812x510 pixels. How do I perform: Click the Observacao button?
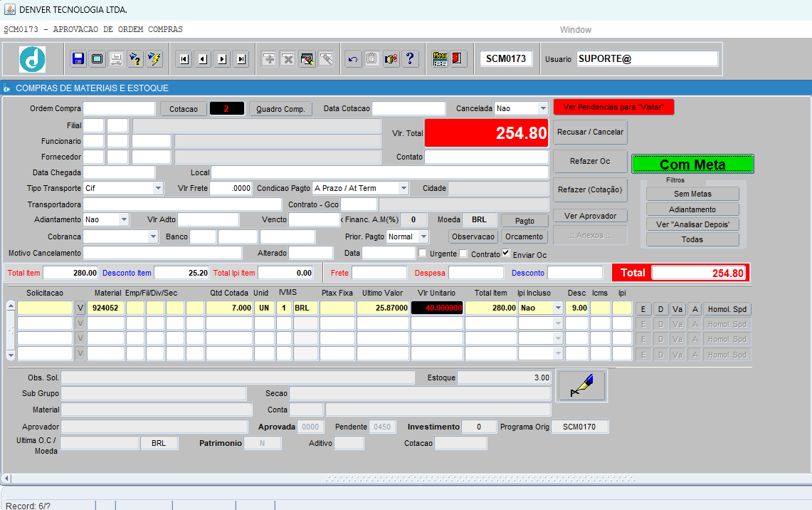pyautogui.click(x=473, y=236)
